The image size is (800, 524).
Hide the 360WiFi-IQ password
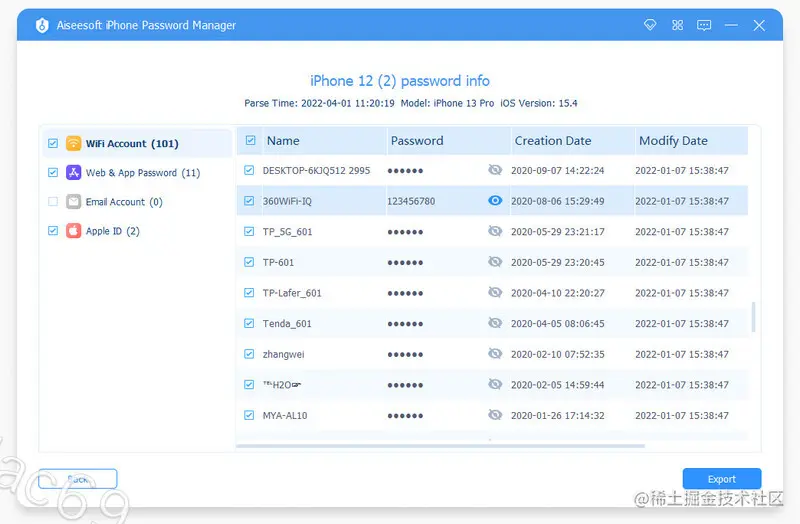coord(495,201)
